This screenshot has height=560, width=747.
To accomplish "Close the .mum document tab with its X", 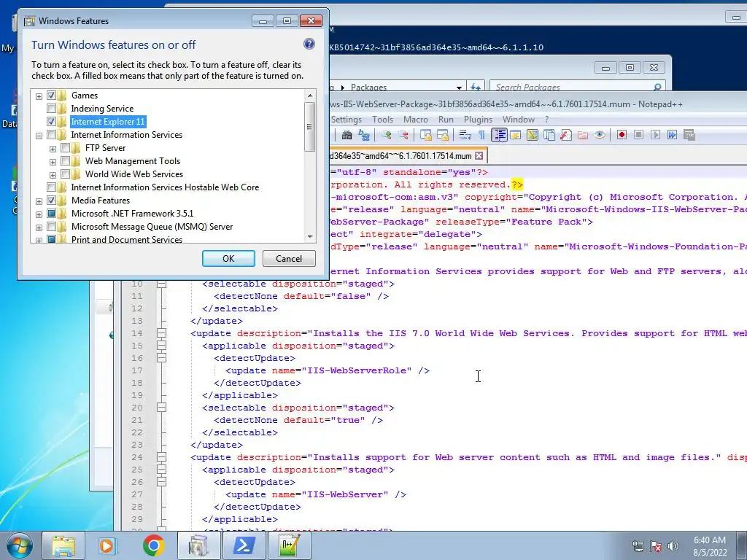I will pyautogui.click(x=479, y=156).
